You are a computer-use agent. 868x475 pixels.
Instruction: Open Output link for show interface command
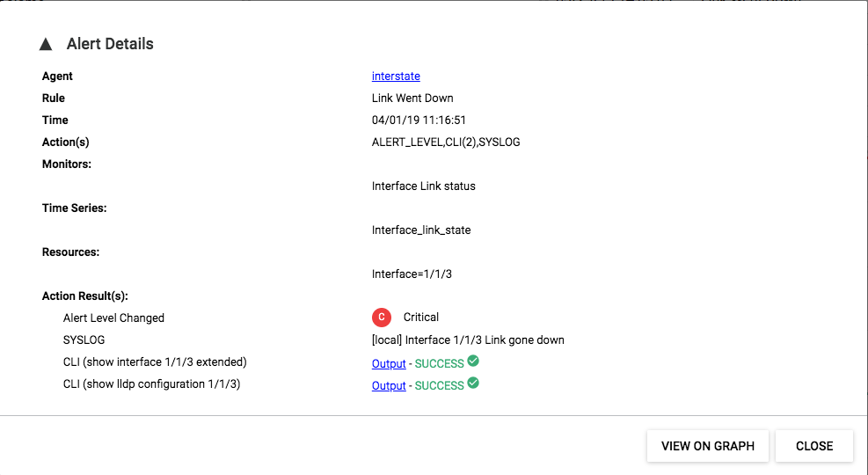point(389,363)
